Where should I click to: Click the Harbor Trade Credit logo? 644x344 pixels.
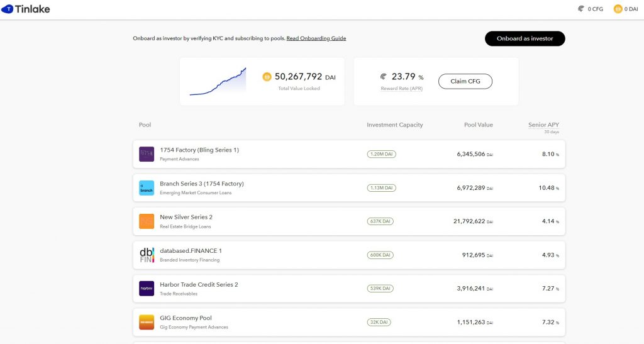tap(147, 289)
